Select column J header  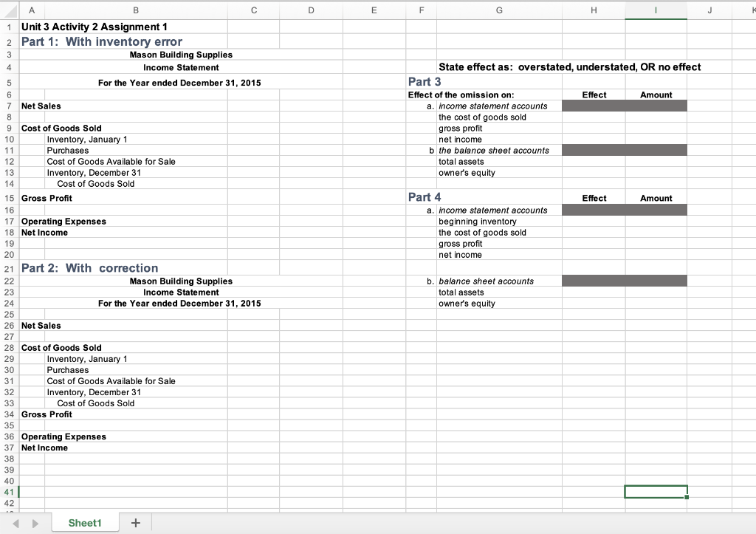pyautogui.click(x=709, y=10)
